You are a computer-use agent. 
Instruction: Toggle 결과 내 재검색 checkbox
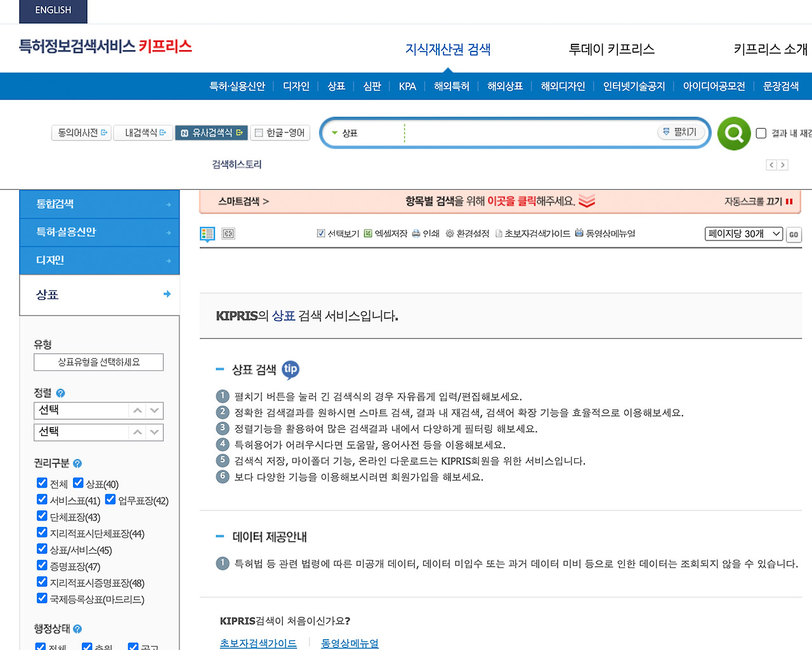click(761, 133)
